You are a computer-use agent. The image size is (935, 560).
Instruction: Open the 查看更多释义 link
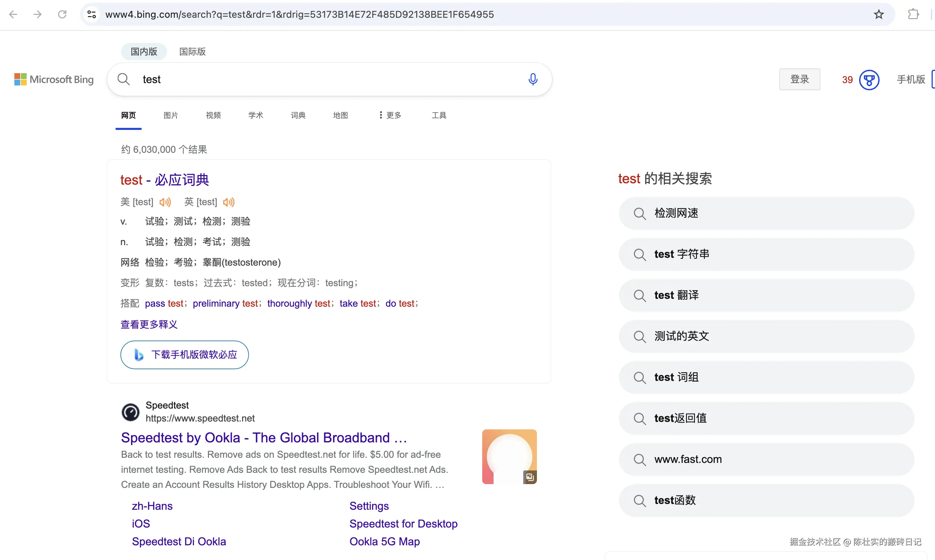click(149, 324)
